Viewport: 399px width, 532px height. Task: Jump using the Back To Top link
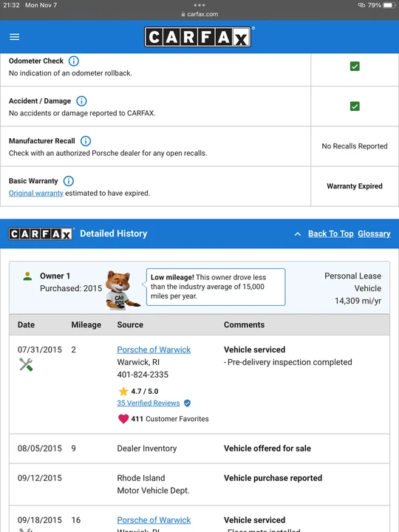pos(331,233)
